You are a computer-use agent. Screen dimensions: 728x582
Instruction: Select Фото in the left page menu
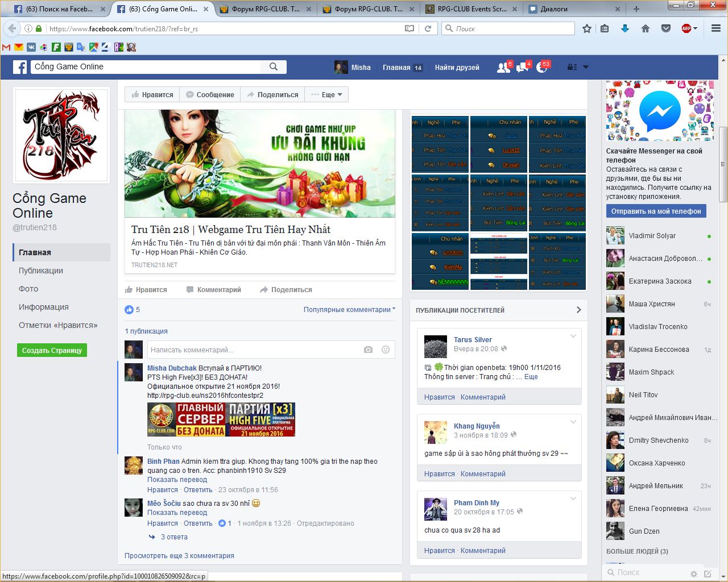point(28,289)
